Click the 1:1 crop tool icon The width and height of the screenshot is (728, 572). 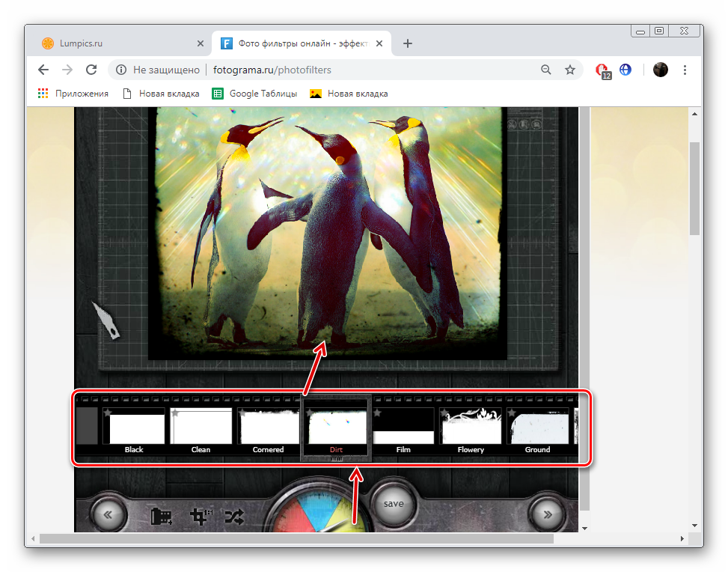coord(201,516)
